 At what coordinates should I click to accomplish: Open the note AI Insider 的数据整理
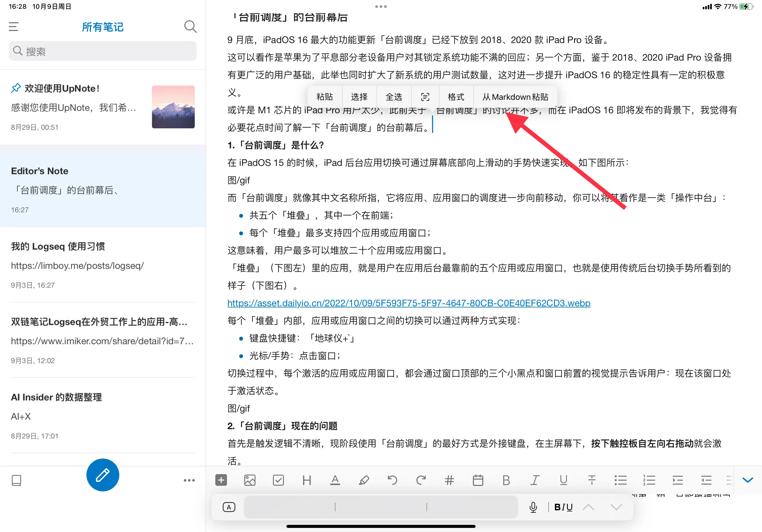[103, 415]
